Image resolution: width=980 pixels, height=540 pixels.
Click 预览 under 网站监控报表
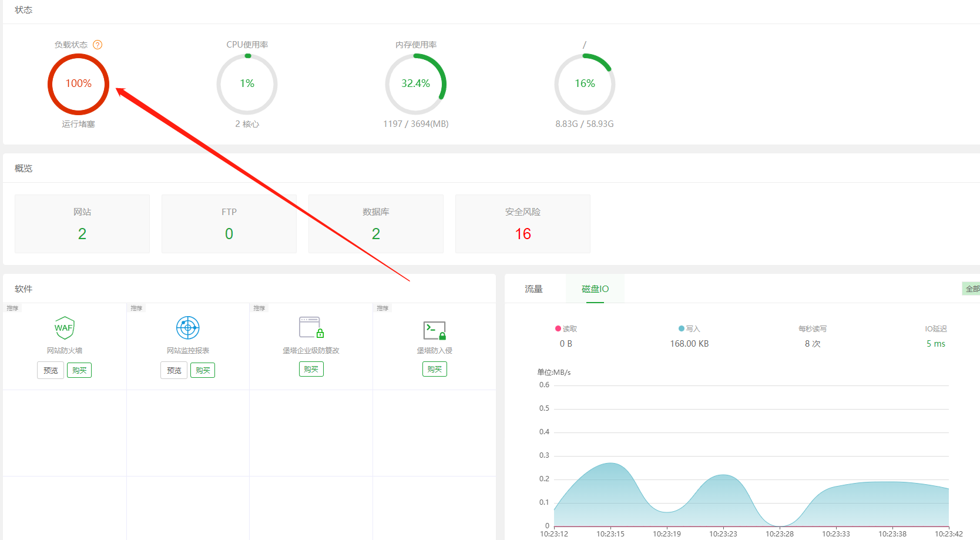pyautogui.click(x=174, y=370)
